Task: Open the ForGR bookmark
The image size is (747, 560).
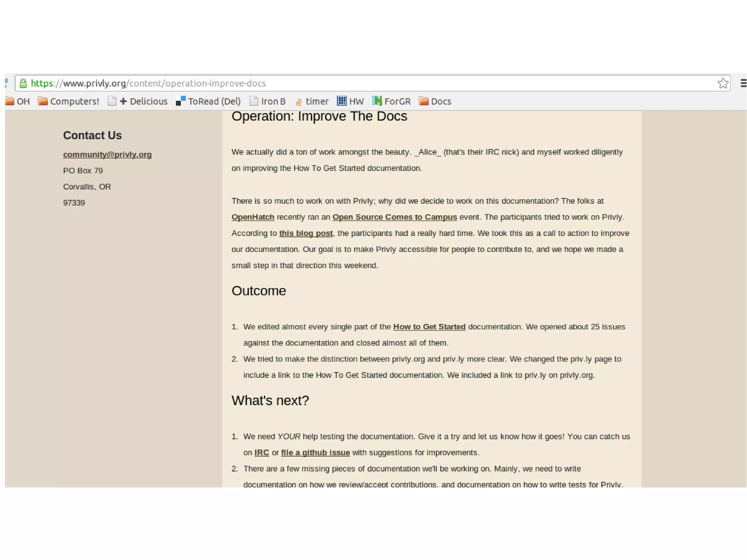Action: click(391, 101)
